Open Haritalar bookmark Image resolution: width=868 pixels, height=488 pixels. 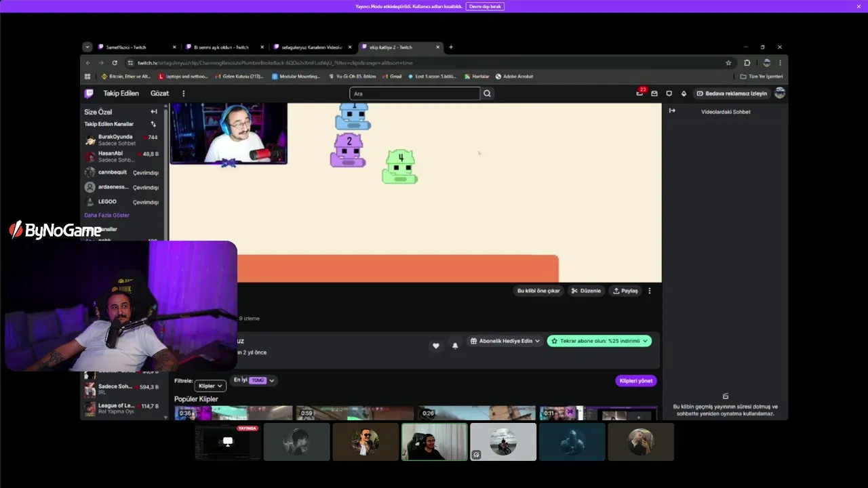477,77
